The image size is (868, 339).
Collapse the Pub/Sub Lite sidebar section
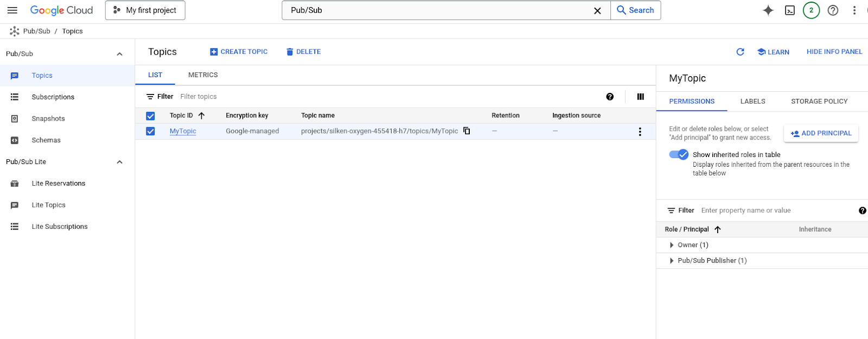tap(119, 162)
